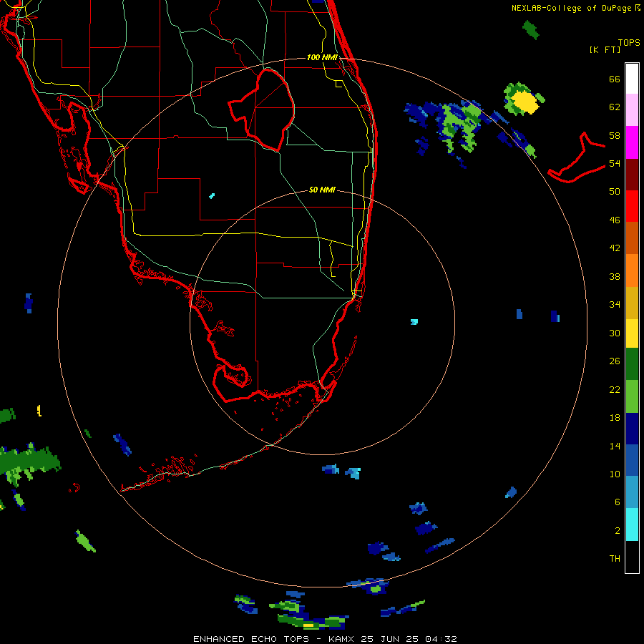Select the black TH swatch at scale bottom
Screen dimensions: 644x644
(x=632, y=557)
